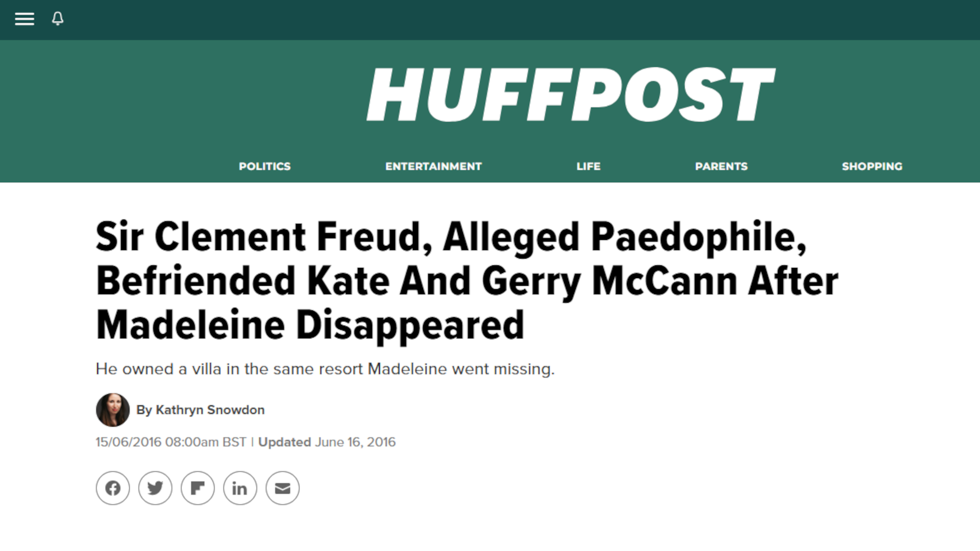This screenshot has height=551, width=980.
Task: Select the article subheading text
Action: (x=325, y=368)
